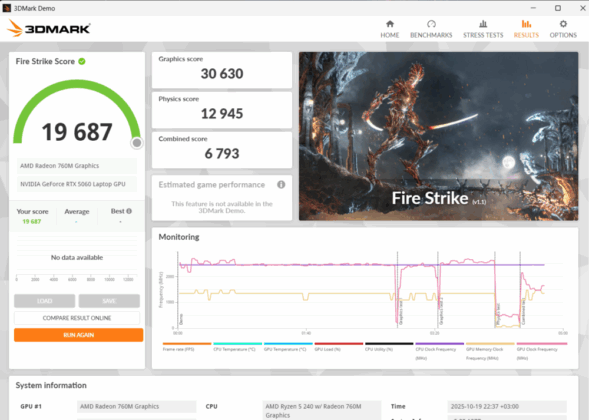Click Compare Result Online

click(x=77, y=318)
